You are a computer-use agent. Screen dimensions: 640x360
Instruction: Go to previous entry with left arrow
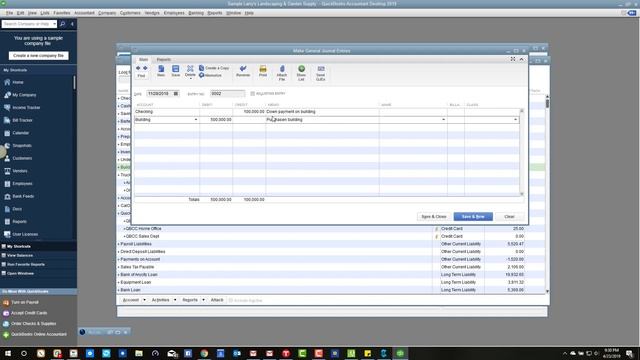click(138, 68)
